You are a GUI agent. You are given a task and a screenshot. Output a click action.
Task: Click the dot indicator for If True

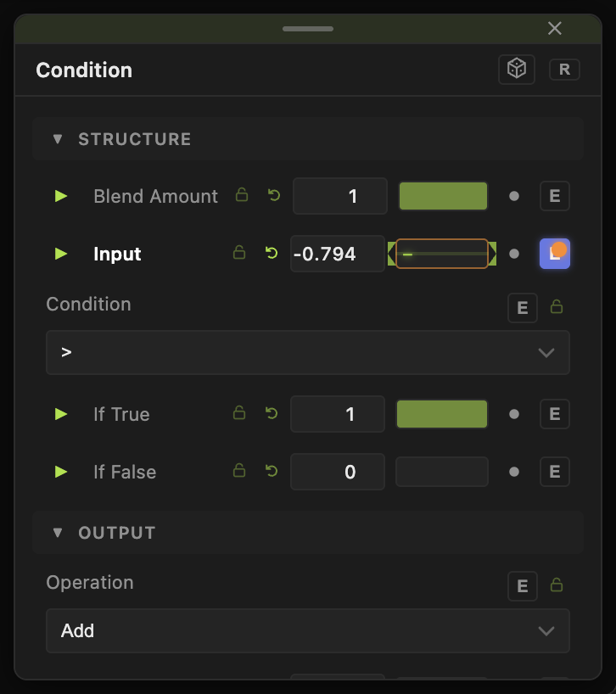[514, 414]
